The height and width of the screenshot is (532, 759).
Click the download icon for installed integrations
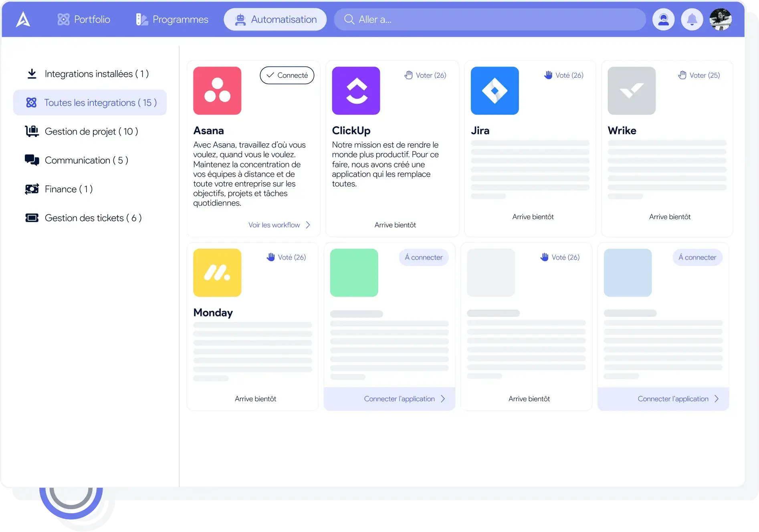(x=32, y=74)
